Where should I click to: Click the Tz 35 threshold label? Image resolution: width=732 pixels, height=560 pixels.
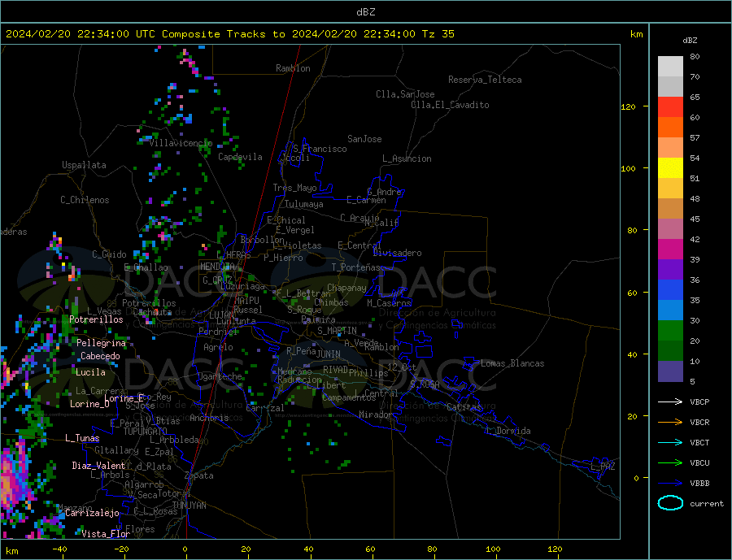438,34
